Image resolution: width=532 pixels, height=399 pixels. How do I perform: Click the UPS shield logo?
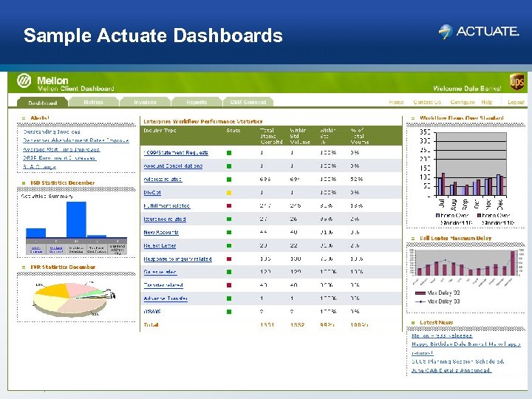point(516,82)
